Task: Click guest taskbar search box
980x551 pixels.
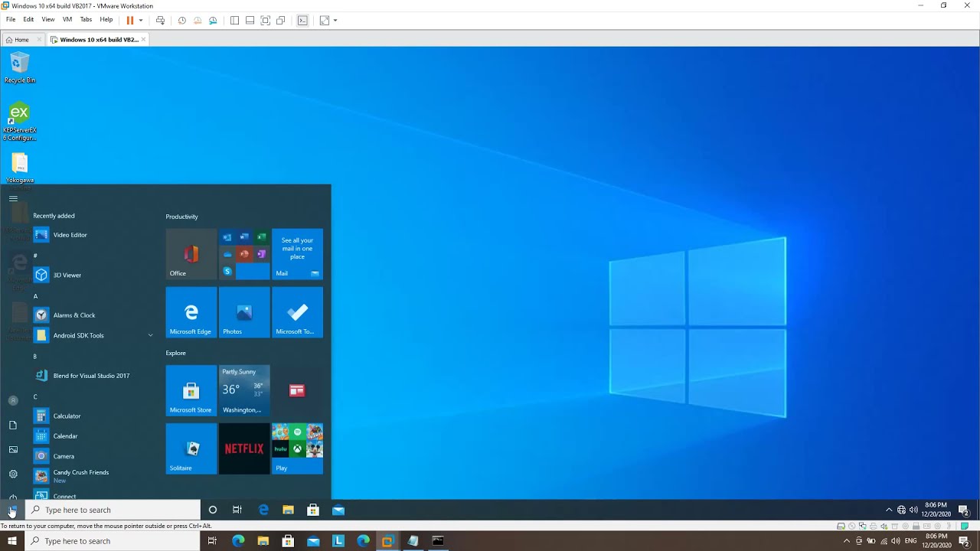Action: pos(113,510)
